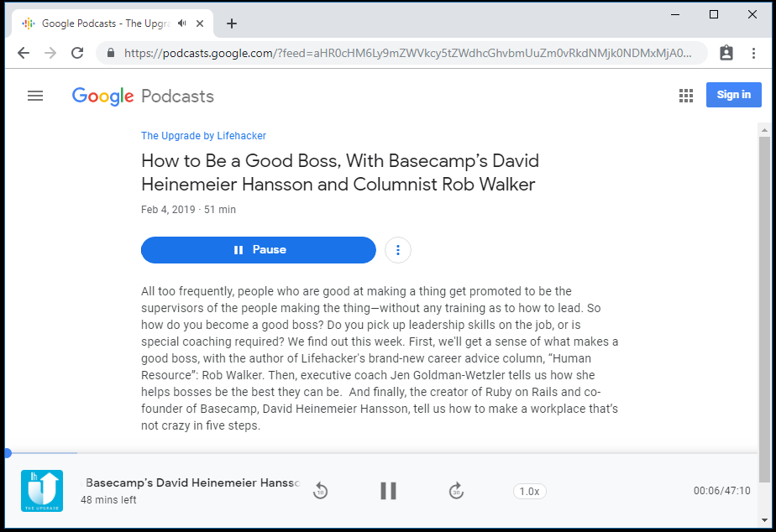Screen dimensions: 776x532
Task: Click the Feb 4, 2019 · 51 min text
Action: [x=189, y=210]
